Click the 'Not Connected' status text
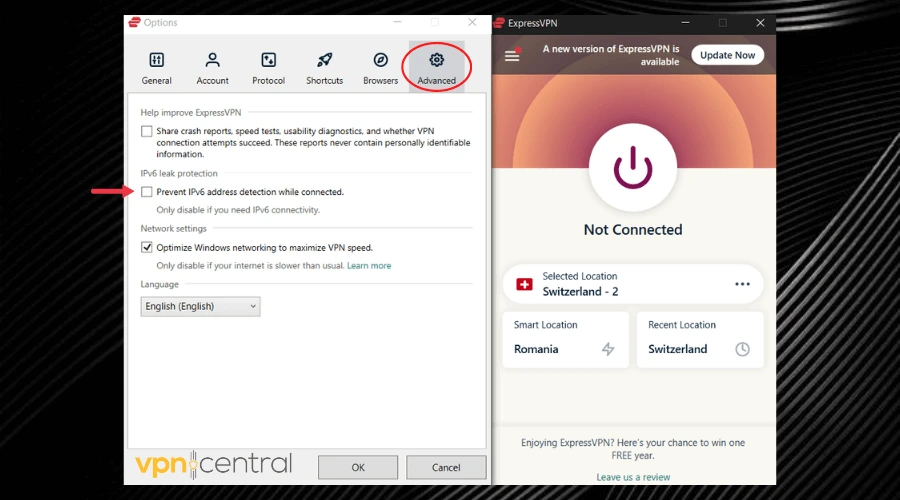This screenshot has height=500, width=900. pos(633,230)
